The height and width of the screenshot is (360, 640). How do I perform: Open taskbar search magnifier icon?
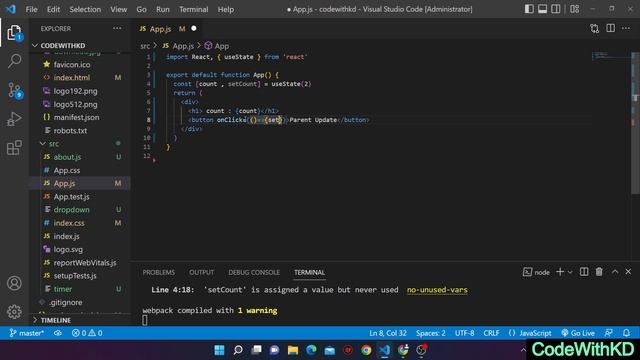[238, 350]
